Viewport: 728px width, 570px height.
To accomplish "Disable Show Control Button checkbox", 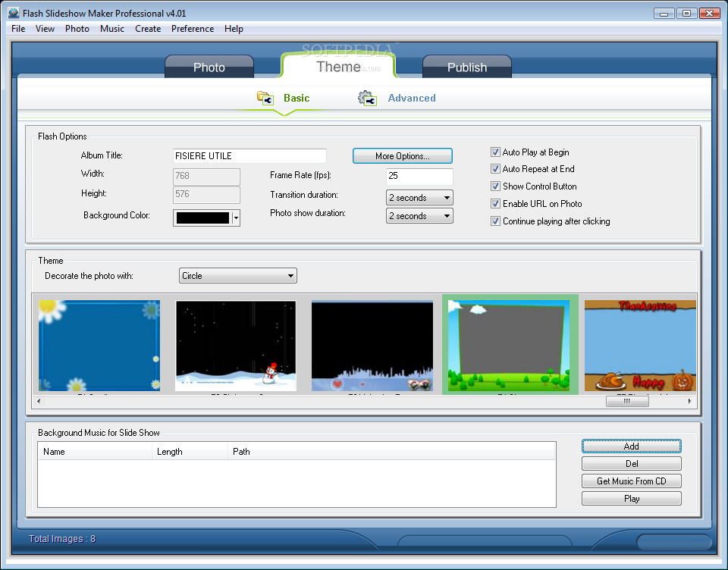I will (x=495, y=186).
